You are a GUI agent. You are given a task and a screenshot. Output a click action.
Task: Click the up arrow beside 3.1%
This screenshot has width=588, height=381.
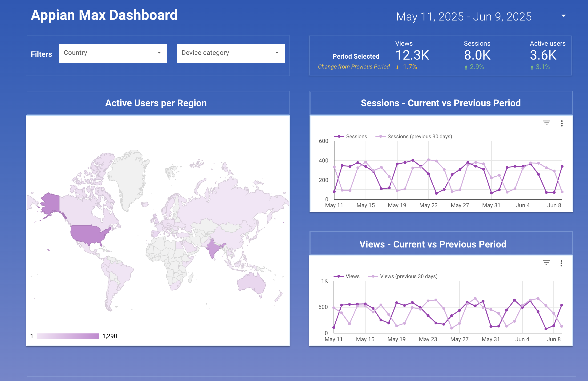coord(532,67)
